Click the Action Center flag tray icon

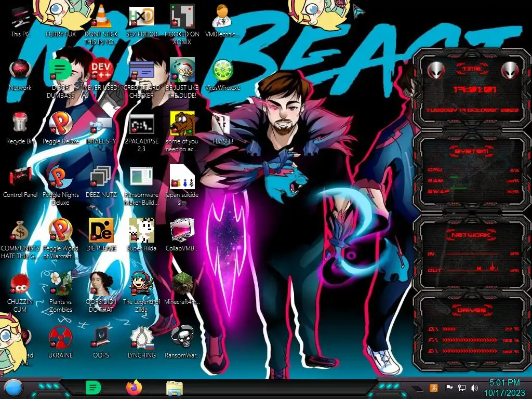tap(449, 388)
